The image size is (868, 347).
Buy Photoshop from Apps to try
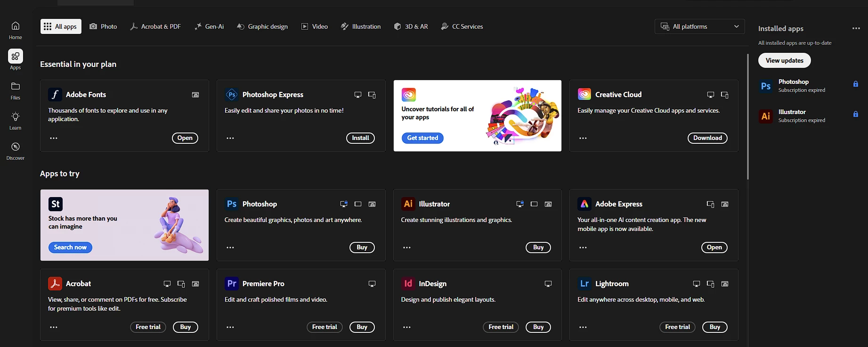pyautogui.click(x=362, y=248)
